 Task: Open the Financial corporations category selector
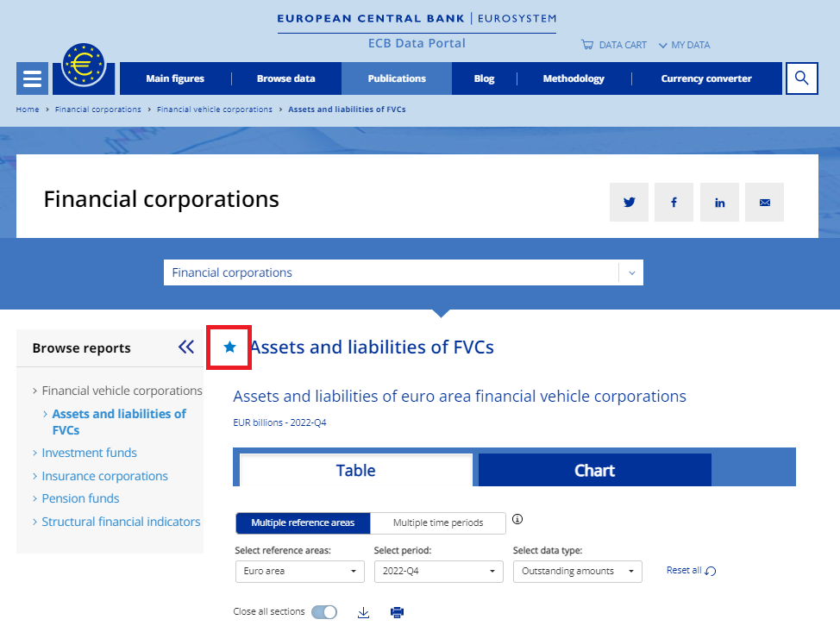click(403, 272)
